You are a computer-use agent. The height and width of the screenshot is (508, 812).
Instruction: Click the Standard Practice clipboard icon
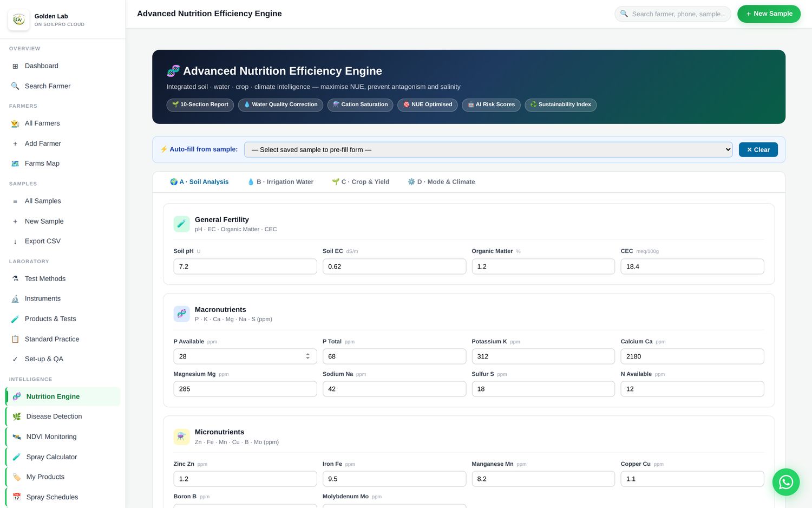(x=15, y=339)
